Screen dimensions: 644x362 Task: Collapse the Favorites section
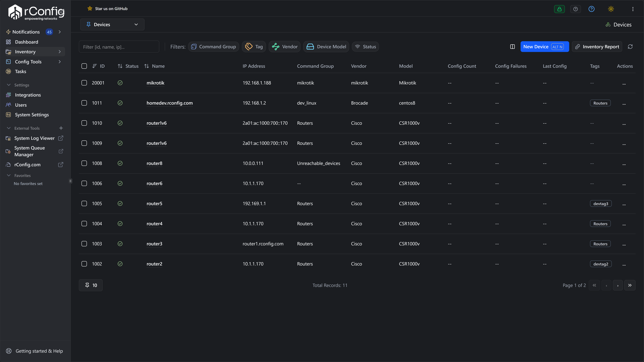point(9,175)
